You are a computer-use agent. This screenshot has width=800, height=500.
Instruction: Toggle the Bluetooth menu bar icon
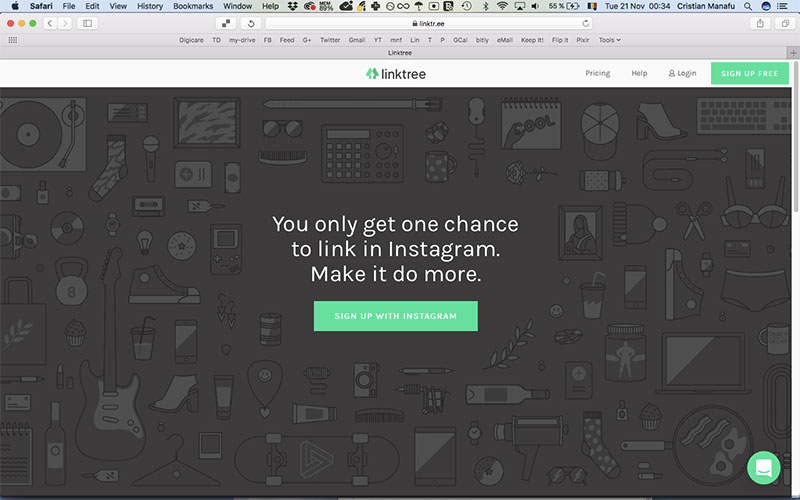pyautogui.click(x=485, y=6)
